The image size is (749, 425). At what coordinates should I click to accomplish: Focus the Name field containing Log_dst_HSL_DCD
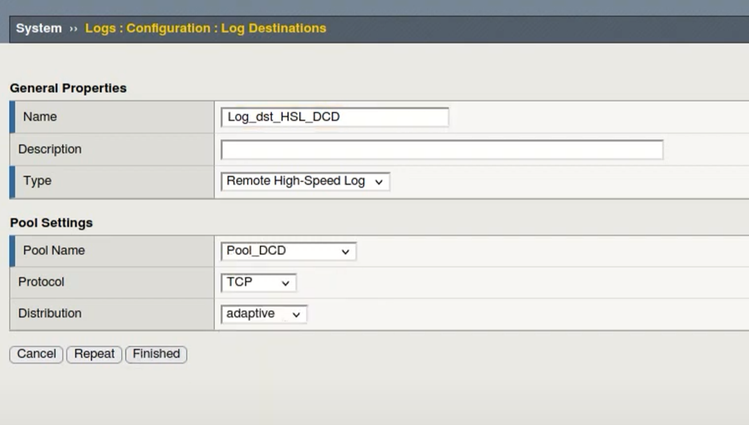[x=334, y=117]
